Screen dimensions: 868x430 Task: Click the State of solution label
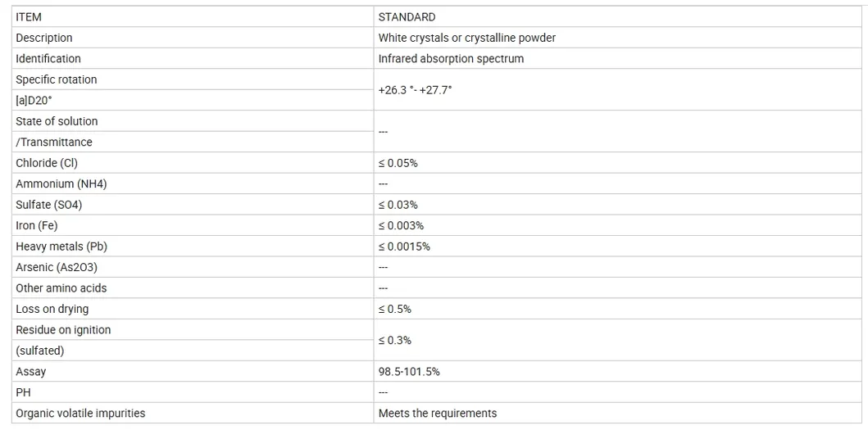[x=57, y=121]
